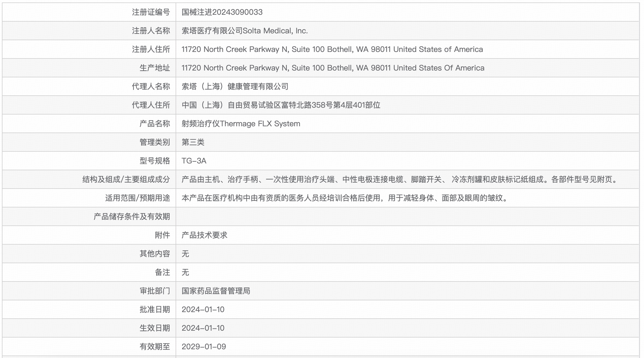Click model specification TG-3A
Image resolution: width=644 pixels, height=358 pixels.
tap(194, 161)
